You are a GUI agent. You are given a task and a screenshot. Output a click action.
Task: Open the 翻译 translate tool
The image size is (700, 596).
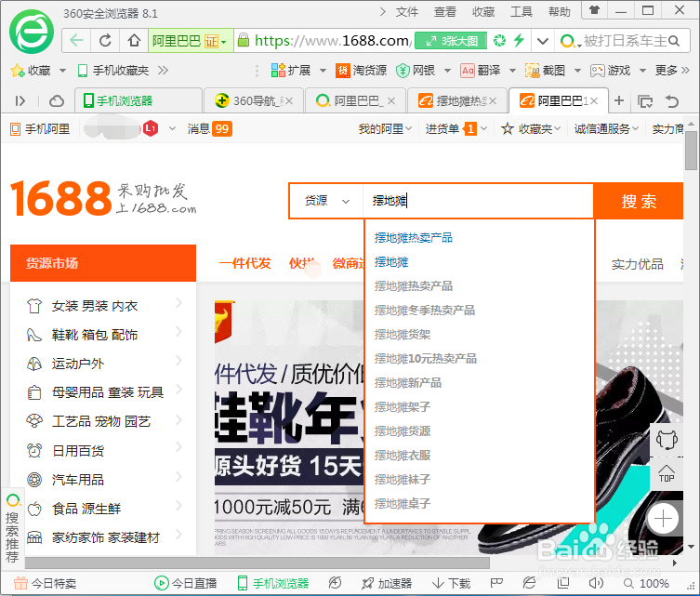click(x=481, y=70)
